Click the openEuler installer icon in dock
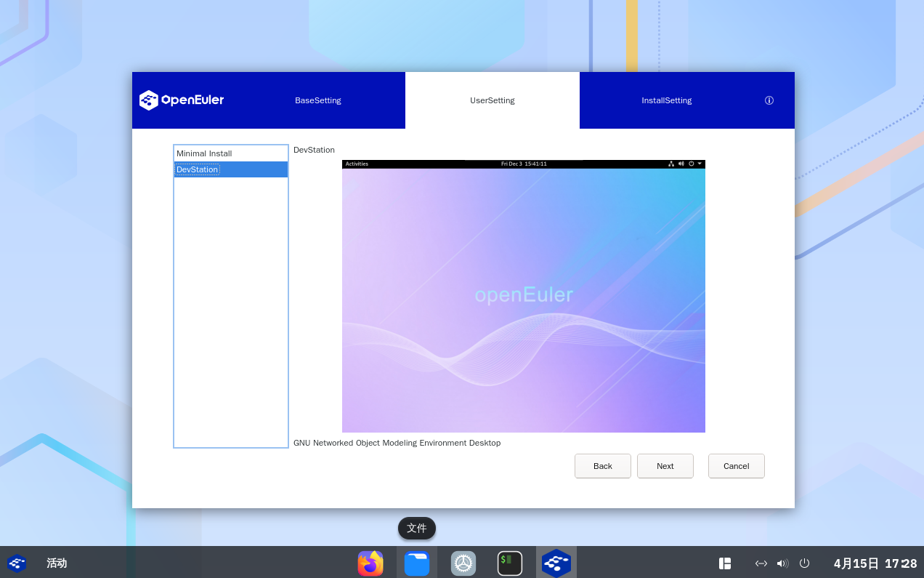Viewport: 924px width, 578px height. (x=556, y=563)
